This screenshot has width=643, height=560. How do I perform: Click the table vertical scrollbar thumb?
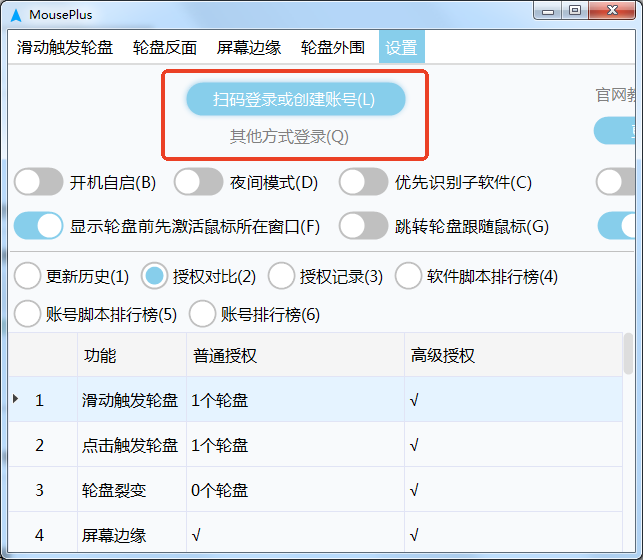click(x=628, y=354)
